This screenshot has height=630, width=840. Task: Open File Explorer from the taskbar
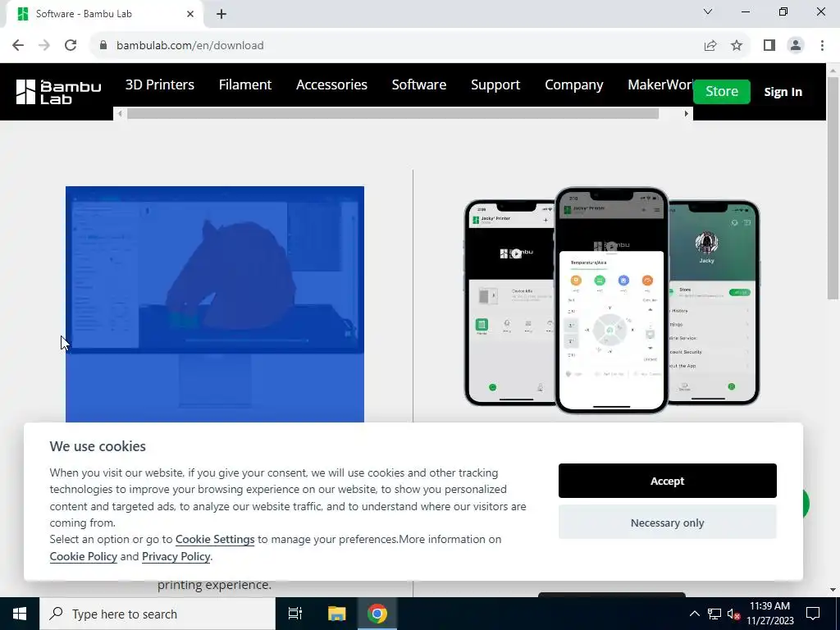tap(336, 614)
